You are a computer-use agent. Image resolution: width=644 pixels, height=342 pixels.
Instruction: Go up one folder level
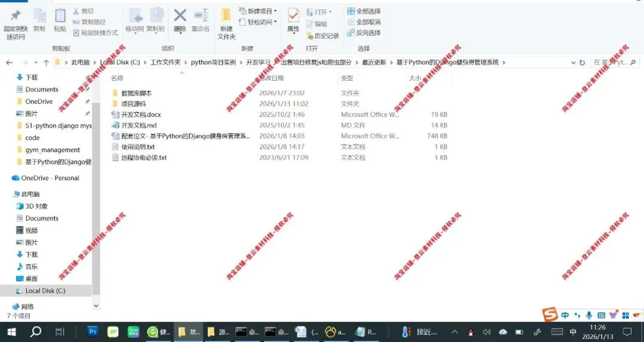coord(46,63)
